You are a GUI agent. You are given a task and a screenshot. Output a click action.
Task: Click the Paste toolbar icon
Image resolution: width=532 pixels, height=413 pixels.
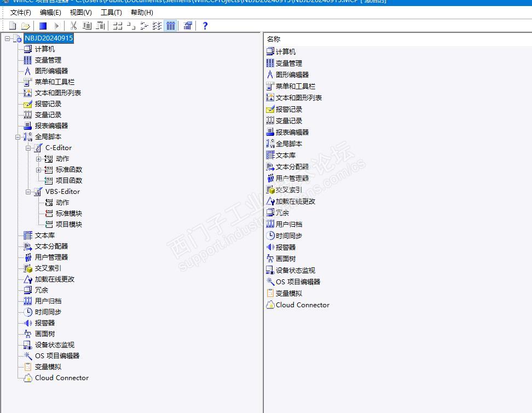(100, 26)
